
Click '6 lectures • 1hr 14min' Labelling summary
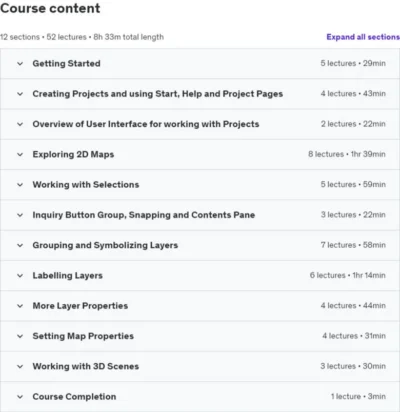coord(347,275)
